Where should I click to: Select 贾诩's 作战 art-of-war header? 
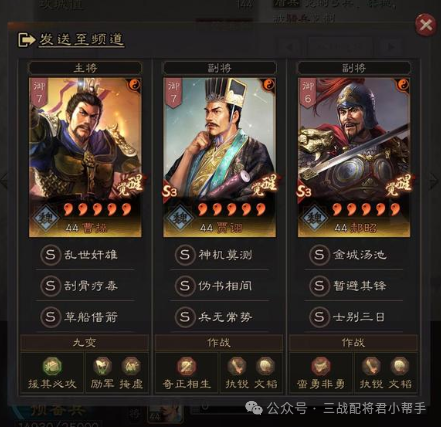pos(219,343)
